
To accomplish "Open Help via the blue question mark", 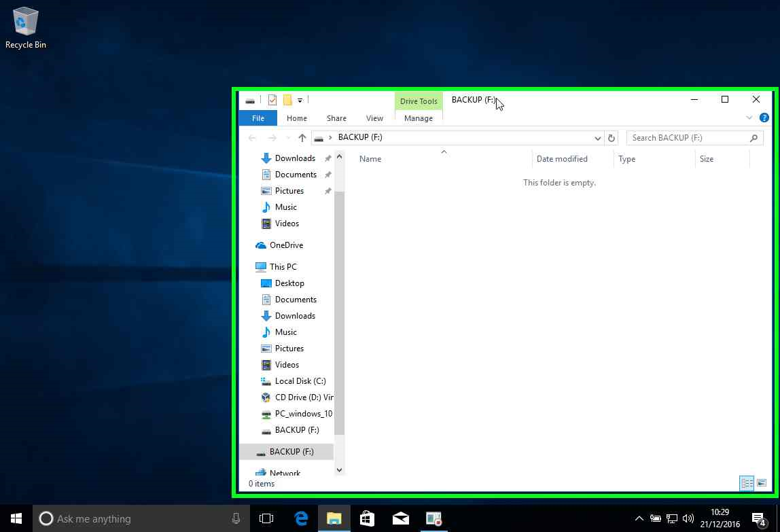I will click(764, 118).
